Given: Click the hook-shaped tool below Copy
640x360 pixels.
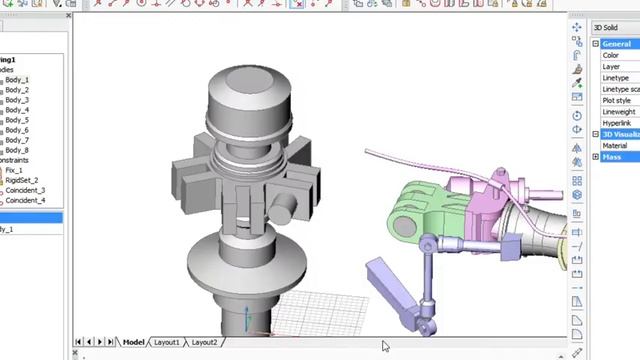Looking at the screenshot, I should pyautogui.click(x=577, y=55).
